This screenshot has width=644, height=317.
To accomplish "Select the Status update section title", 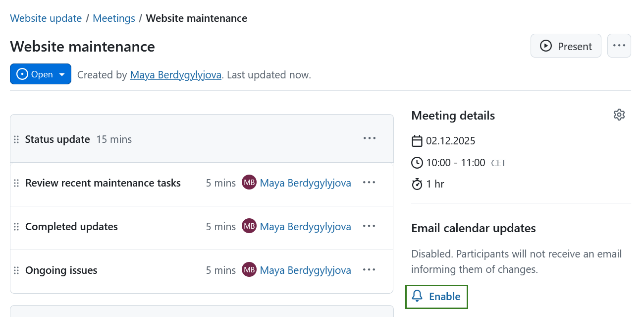I will click(x=57, y=139).
